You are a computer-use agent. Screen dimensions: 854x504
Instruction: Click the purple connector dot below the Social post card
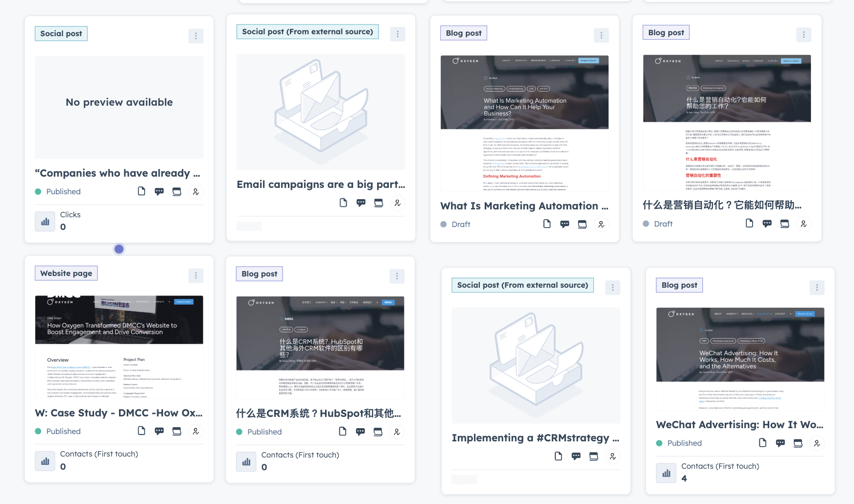click(x=119, y=249)
